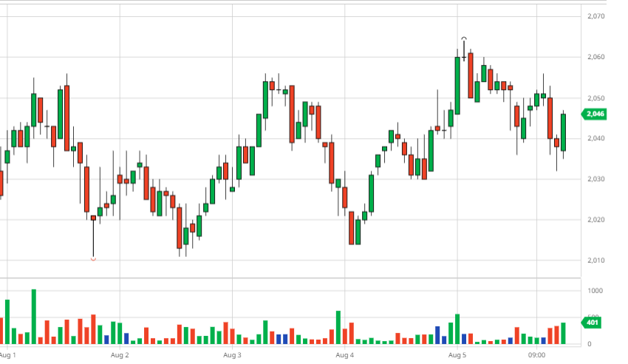Click the 1000 volume axis label

point(595,291)
